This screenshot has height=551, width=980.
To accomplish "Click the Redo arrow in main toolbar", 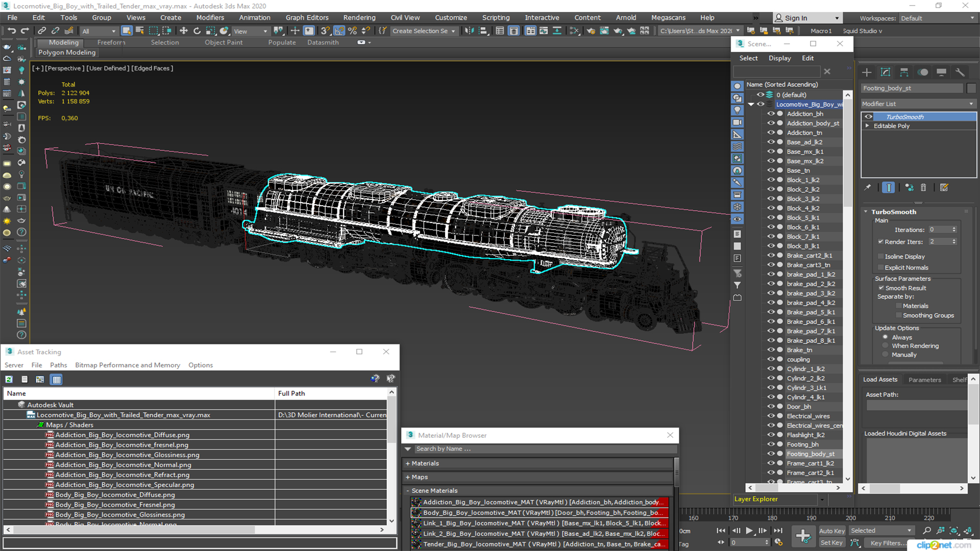I will pos(24,31).
